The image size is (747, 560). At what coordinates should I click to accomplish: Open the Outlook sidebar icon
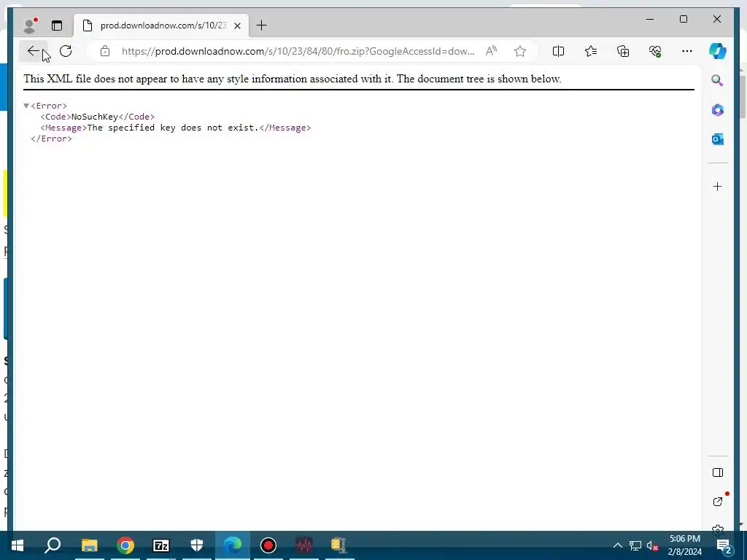718,139
